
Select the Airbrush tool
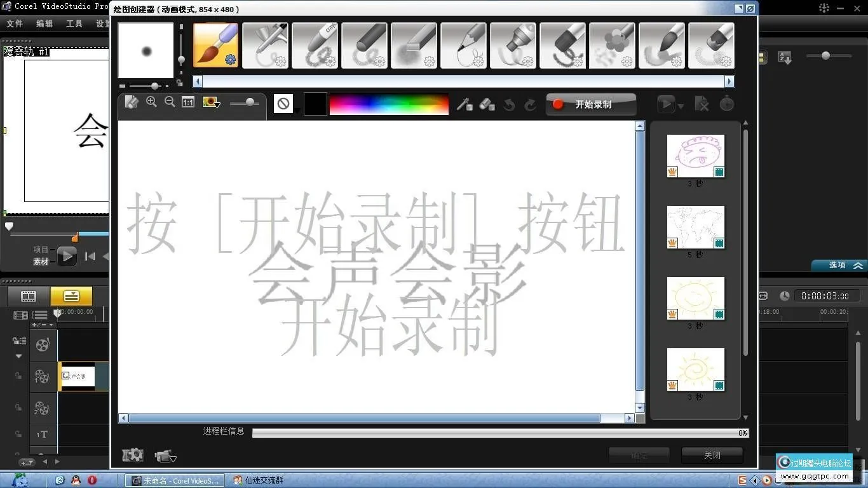point(266,44)
